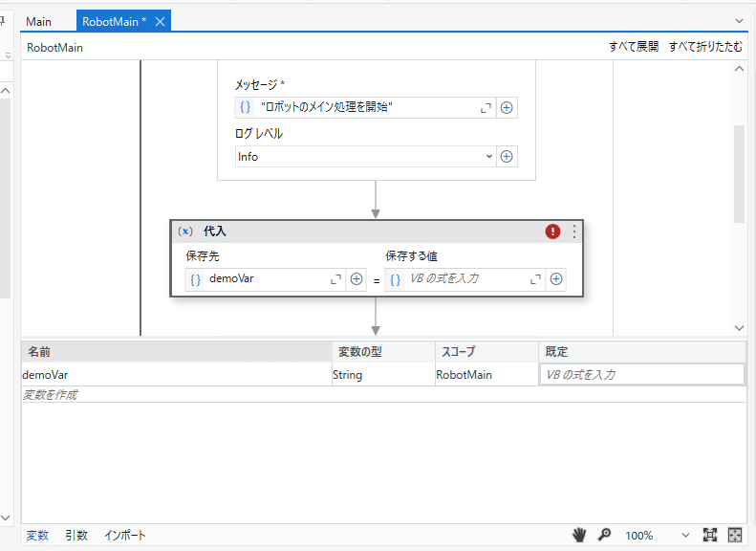Click the designer scroll down arrow
The height and width of the screenshot is (551, 756).
(739, 327)
